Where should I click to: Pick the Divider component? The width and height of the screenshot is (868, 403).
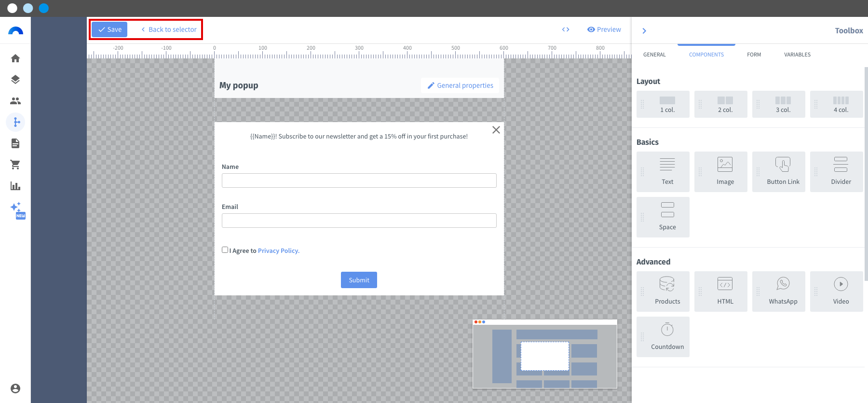(837, 172)
